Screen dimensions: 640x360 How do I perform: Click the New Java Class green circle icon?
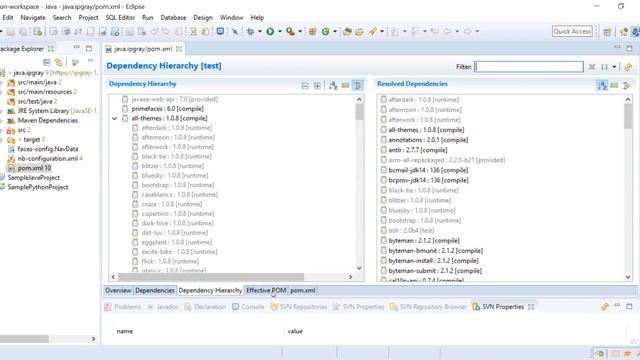tap(325, 31)
